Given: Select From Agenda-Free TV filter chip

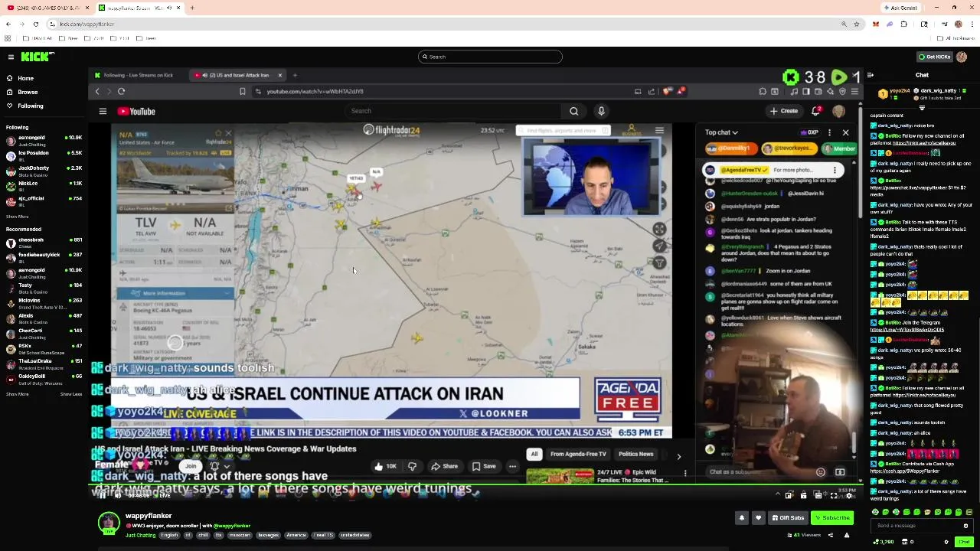Looking at the screenshot, I should tap(578, 454).
